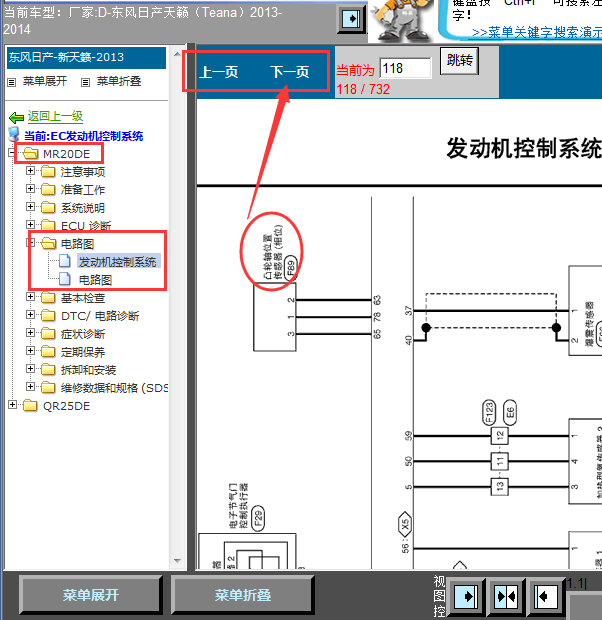This screenshot has height=620, width=602.
Task: Open the 菜单关键字搜索演示 link
Action: (x=537, y=32)
